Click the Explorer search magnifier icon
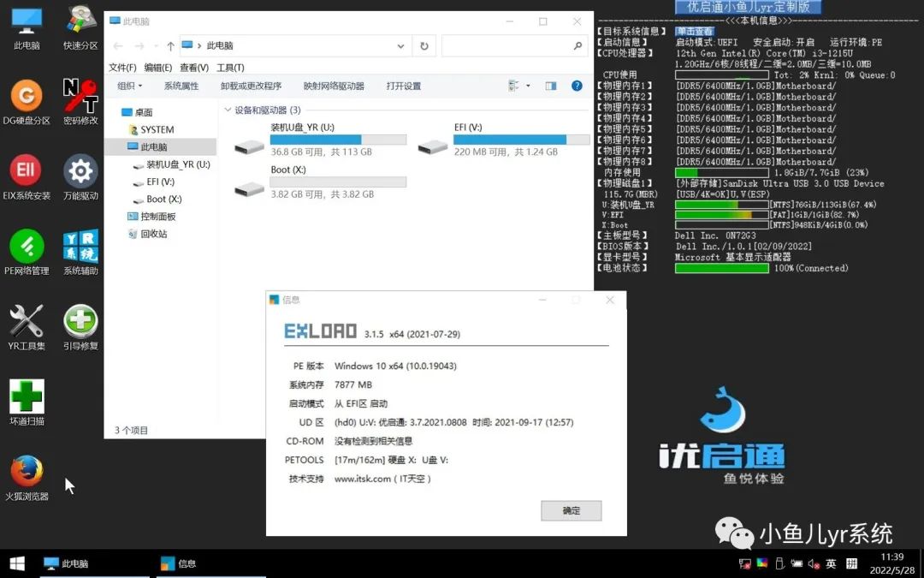Viewport: 924px width, 578px height. click(x=577, y=45)
